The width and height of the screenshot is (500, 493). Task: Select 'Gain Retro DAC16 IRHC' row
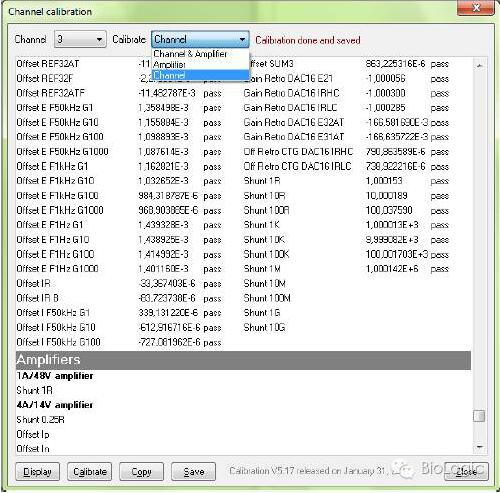coord(347,93)
